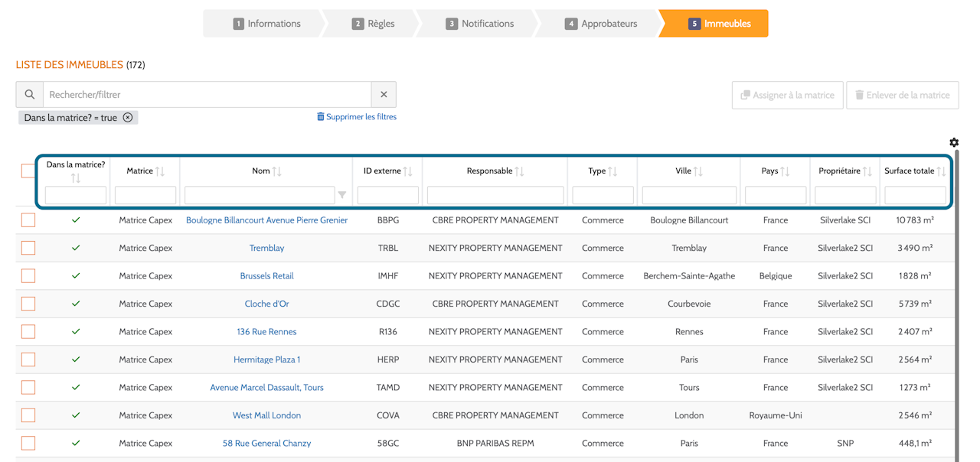Sort by ID externe column arrows
980x462 pixels.
point(408,171)
